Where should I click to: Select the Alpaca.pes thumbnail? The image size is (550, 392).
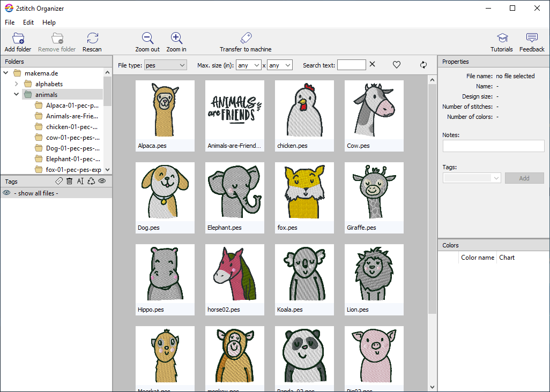tap(165, 116)
